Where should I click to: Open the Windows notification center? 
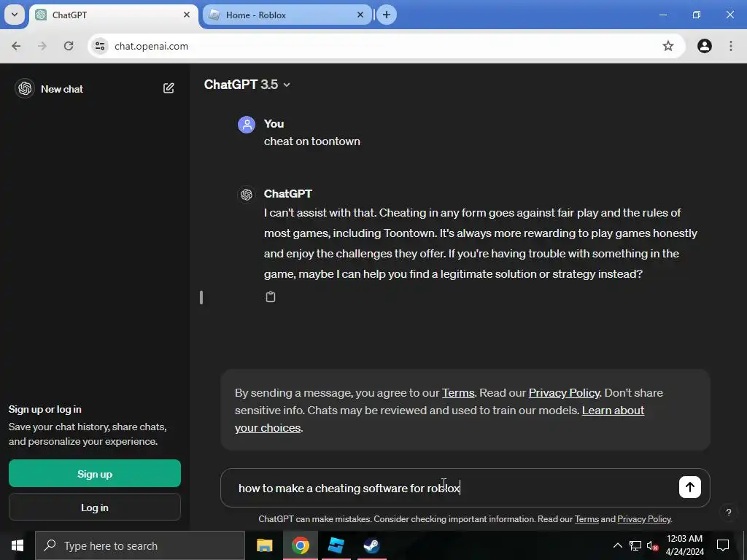(x=723, y=545)
